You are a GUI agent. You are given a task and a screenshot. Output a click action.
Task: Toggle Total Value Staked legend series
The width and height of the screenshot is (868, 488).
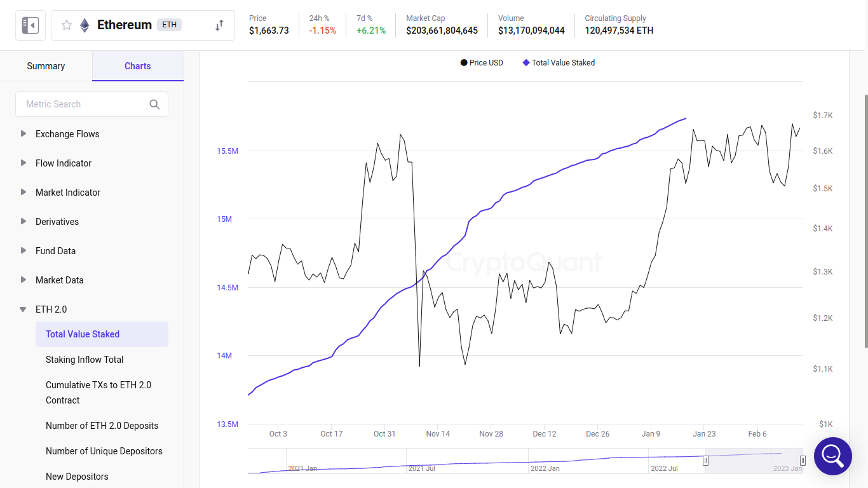559,63
